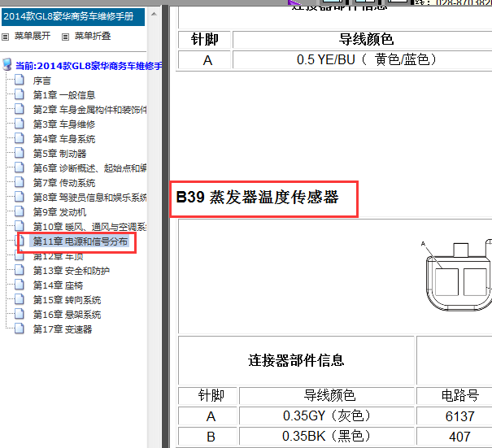Click the page icon beside 第8章 驾驶员信息
The image size is (492, 448).
[x=20, y=197]
